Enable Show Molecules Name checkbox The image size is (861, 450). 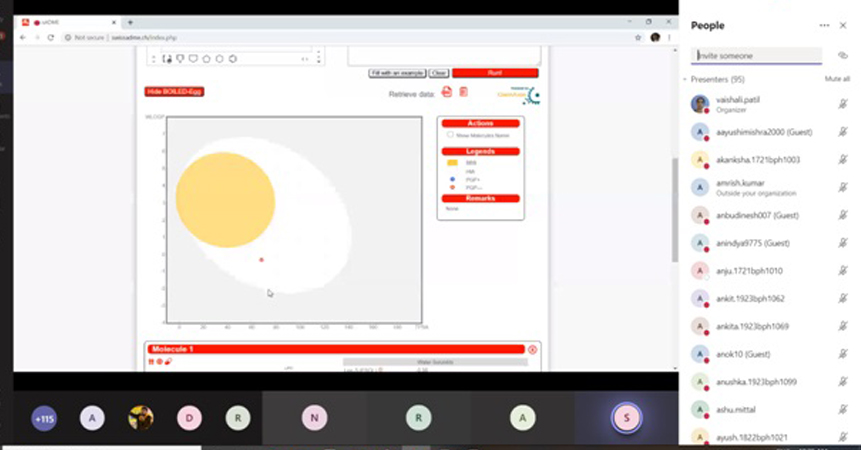[450, 134]
